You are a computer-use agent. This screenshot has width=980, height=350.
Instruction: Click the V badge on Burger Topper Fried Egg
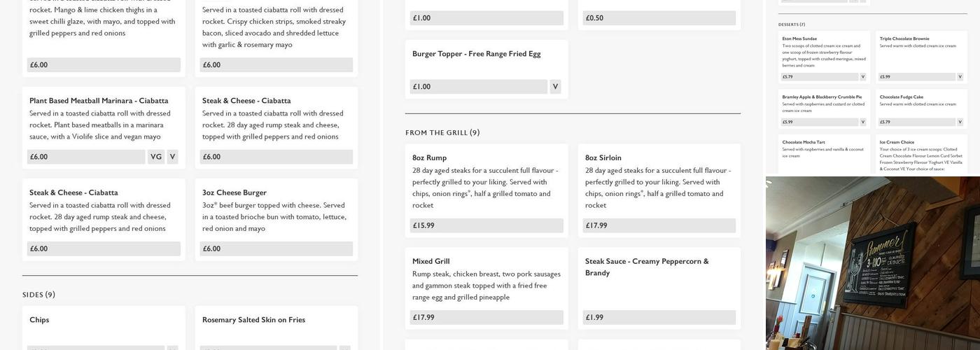coord(555,87)
